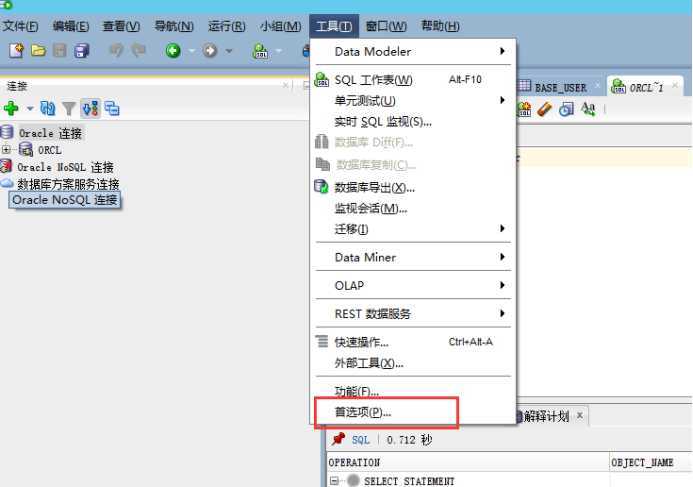Choose 数据库导出(X)... menu item
Screen dimensions: 693x487
(413, 187)
